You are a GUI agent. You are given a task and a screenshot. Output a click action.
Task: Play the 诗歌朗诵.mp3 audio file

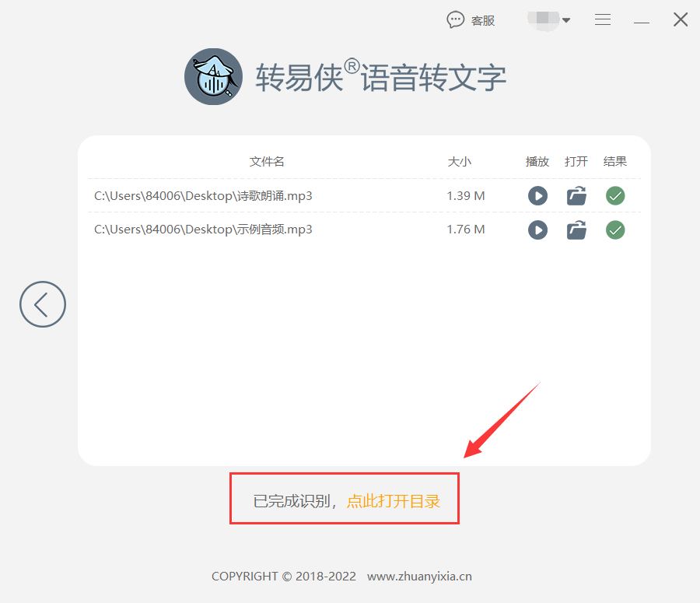click(x=537, y=196)
